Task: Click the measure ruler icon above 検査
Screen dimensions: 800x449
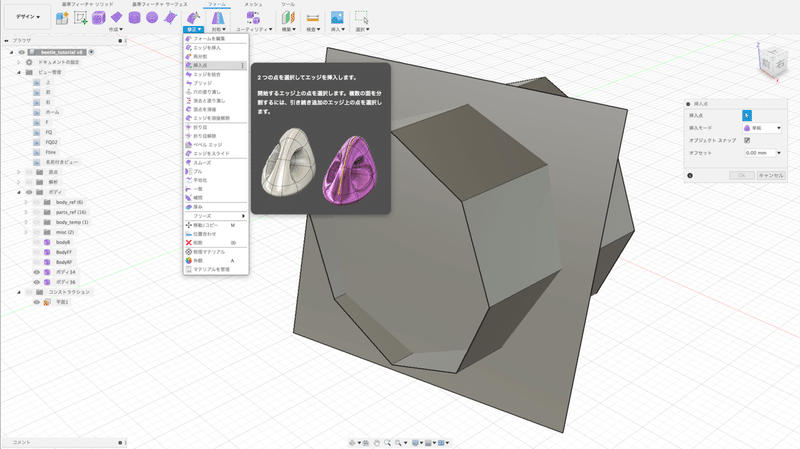Action: [x=313, y=18]
